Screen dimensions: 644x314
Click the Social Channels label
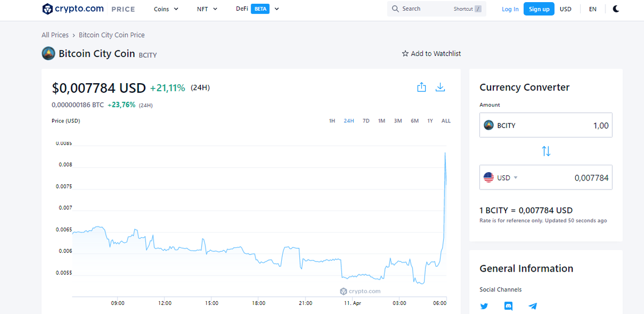point(501,290)
